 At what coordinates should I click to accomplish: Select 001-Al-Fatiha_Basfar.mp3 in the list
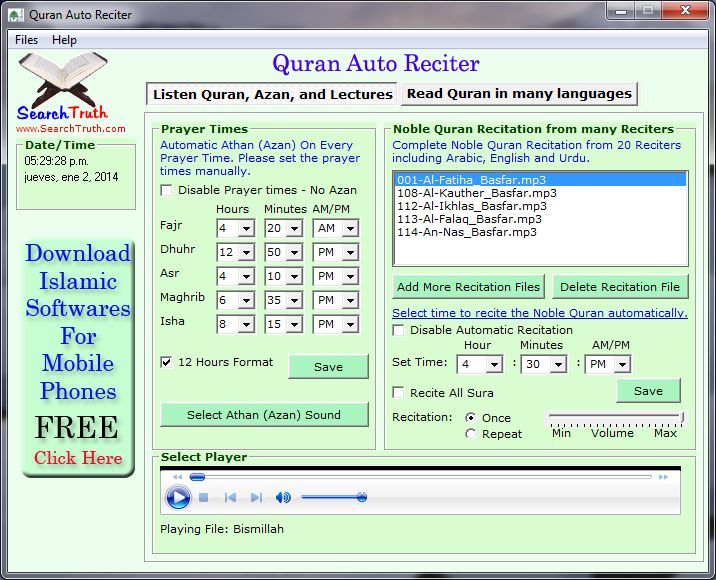pyautogui.click(x=540, y=179)
